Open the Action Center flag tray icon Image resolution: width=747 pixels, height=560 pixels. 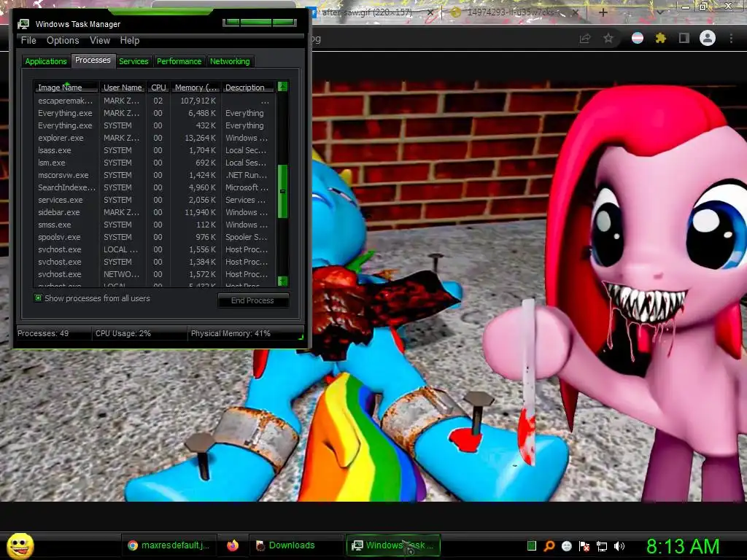(584, 545)
